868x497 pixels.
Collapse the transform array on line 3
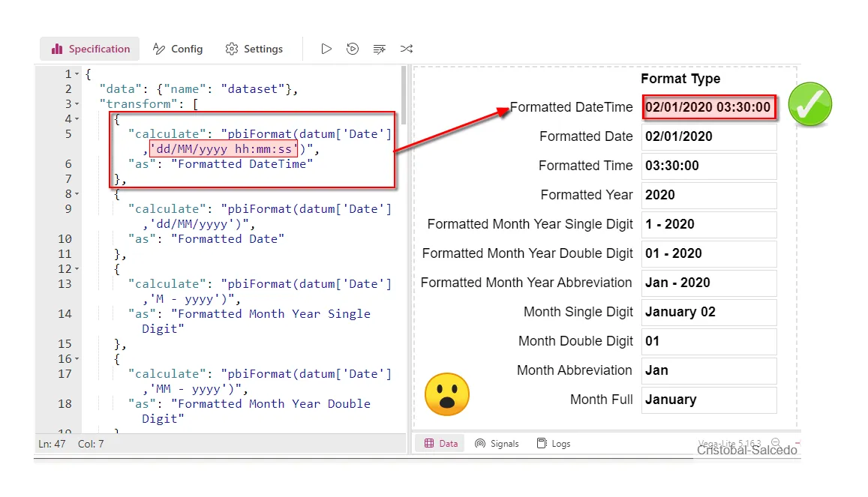click(x=77, y=104)
